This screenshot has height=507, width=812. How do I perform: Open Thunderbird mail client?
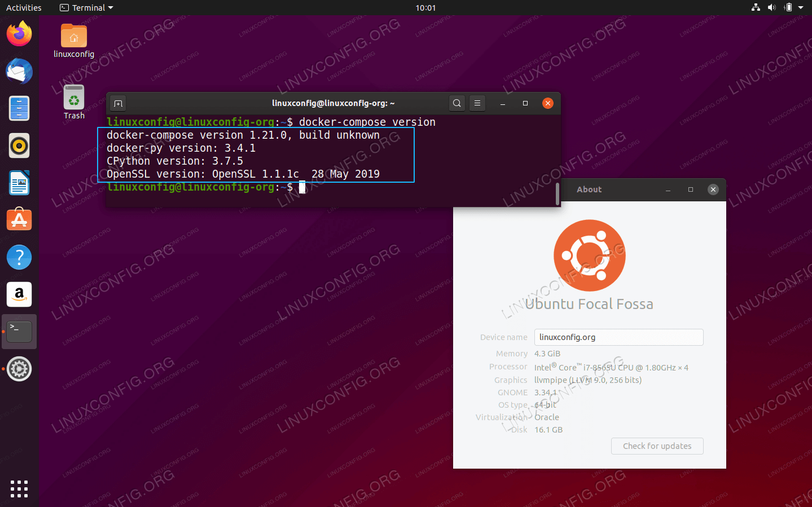click(19, 71)
